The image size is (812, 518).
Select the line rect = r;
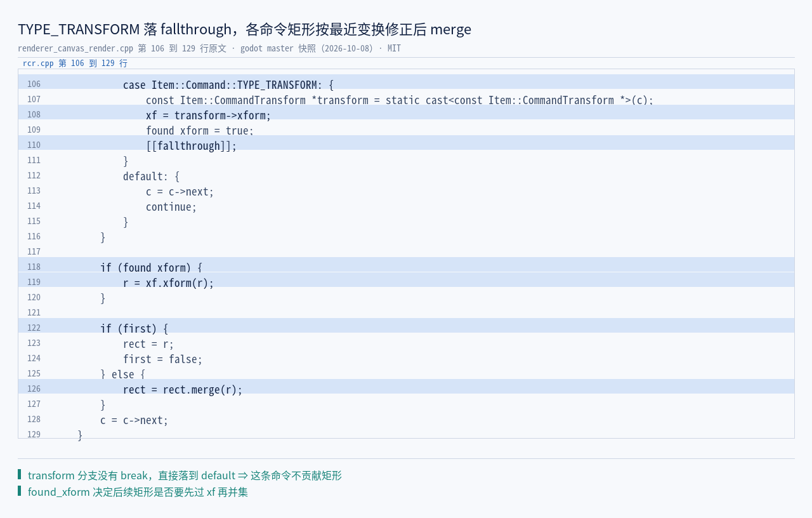coord(148,344)
